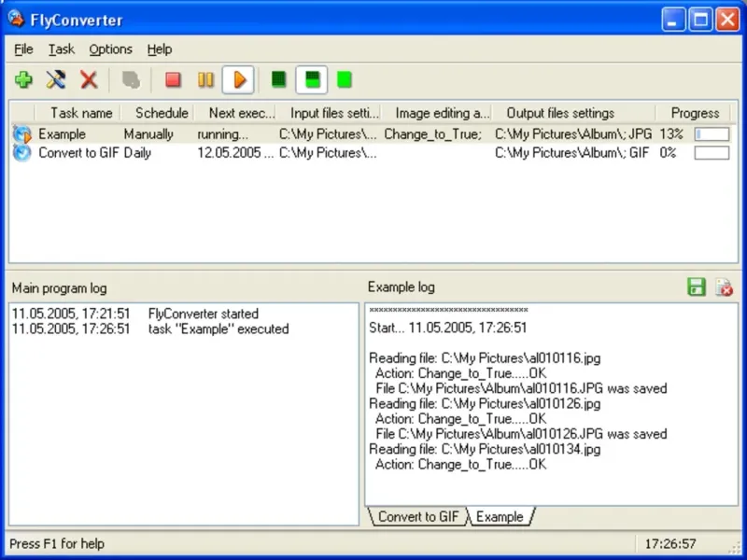Click status bar clock 17:26:57
Viewport: 747px width, 560px height.
click(x=670, y=544)
